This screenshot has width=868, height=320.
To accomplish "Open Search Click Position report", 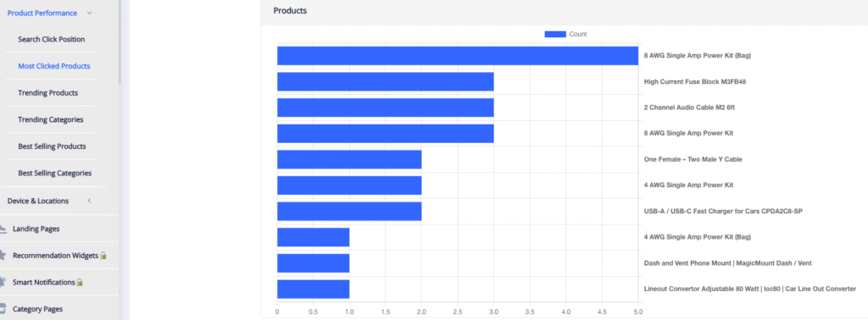I will [52, 39].
